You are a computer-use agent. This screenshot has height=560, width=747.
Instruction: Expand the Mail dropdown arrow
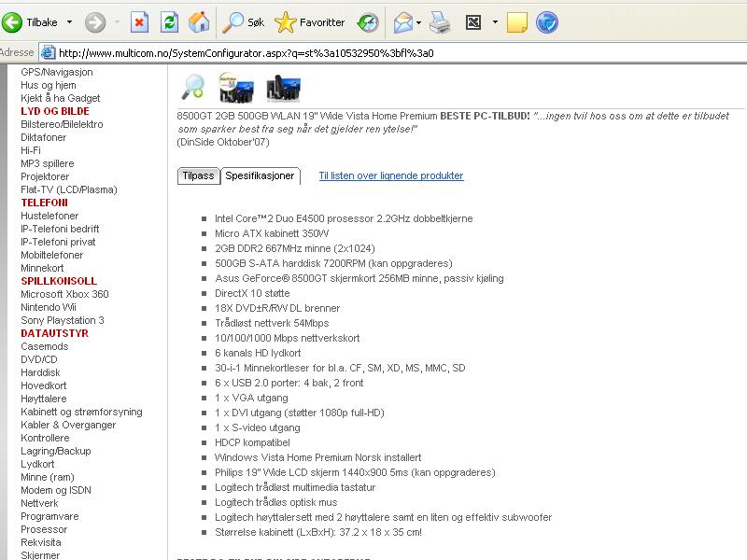[x=418, y=22]
